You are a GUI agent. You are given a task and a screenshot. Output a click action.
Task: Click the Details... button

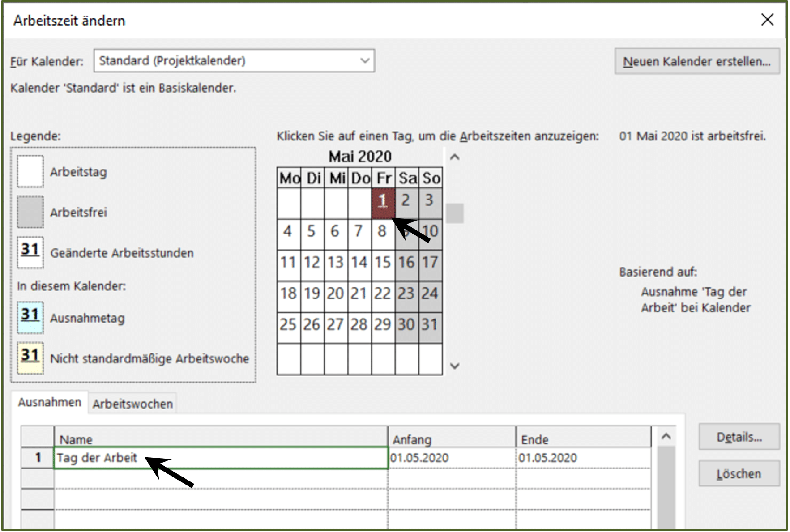[x=739, y=437]
